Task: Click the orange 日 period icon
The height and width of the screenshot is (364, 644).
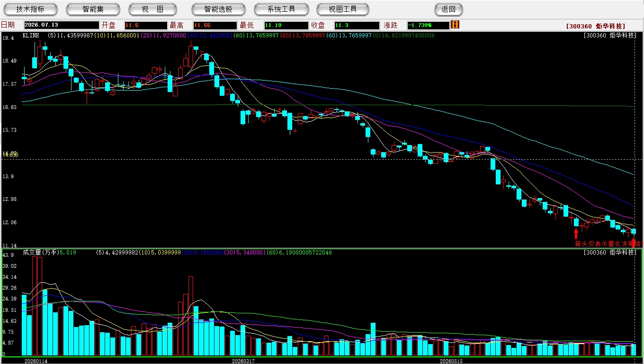Action: [x=455, y=25]
